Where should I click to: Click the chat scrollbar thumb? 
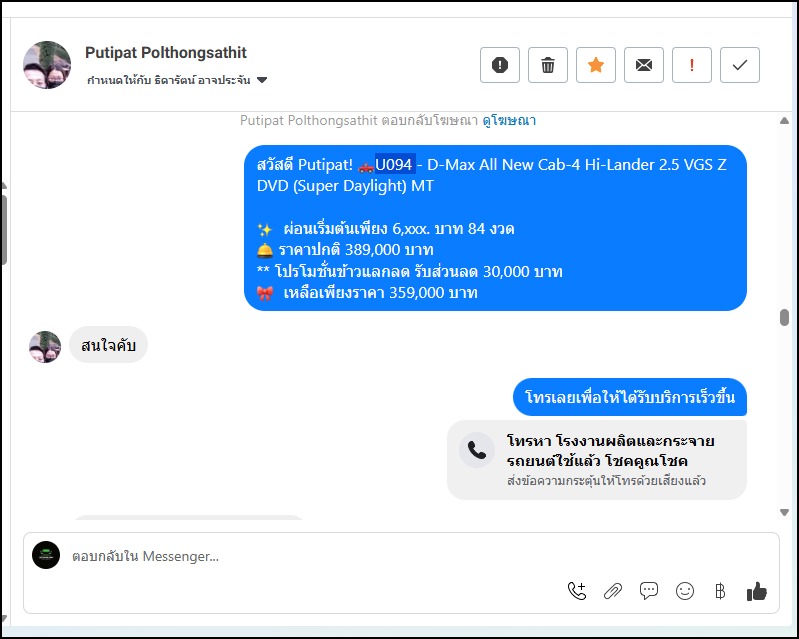(x=784, y=317)
